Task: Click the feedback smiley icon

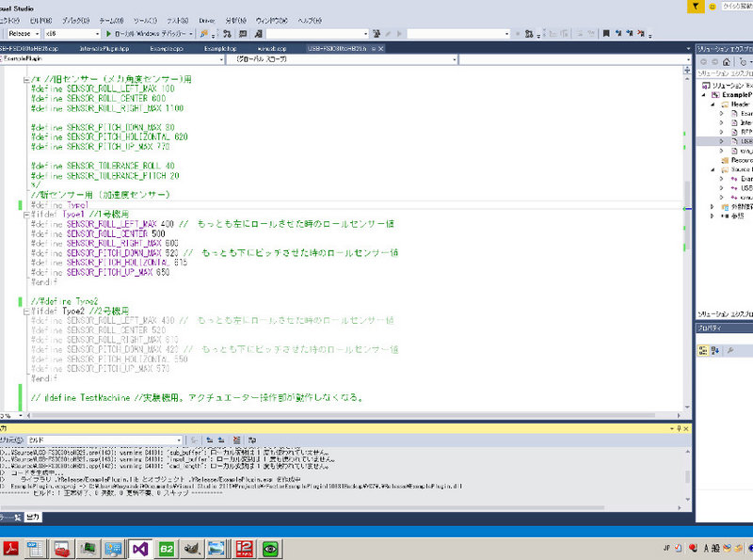Action: coord(713,7)
